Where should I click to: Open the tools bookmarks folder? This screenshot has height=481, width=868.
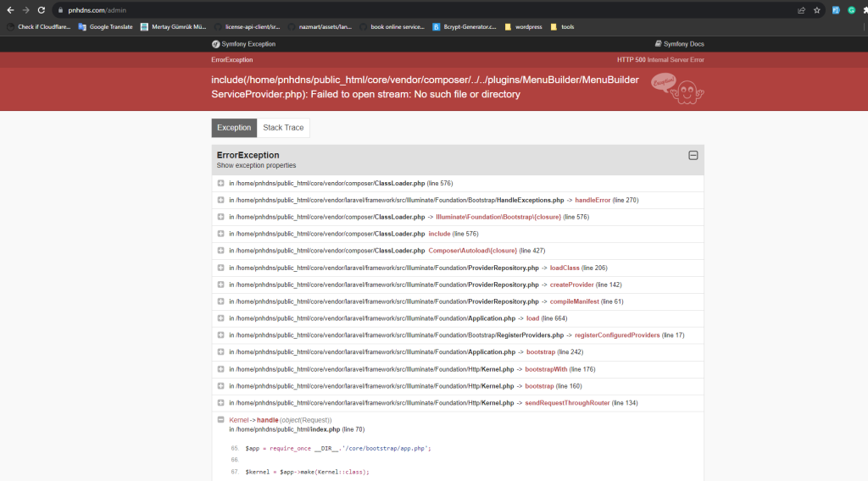(x=562, y=26)
